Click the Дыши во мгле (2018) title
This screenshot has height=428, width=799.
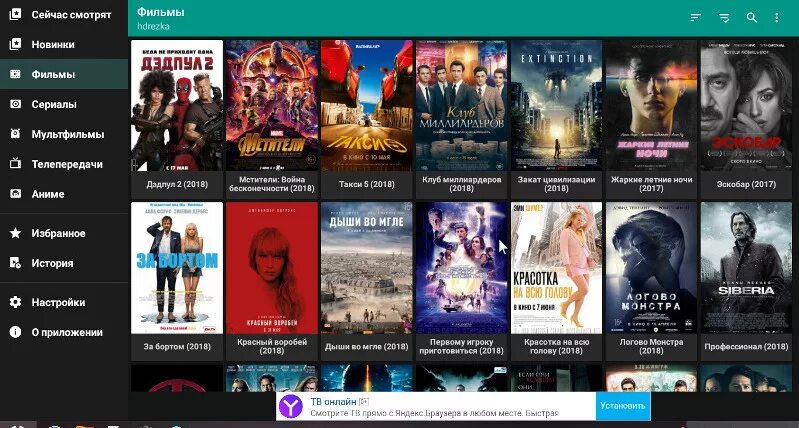[x=367, y=346]
